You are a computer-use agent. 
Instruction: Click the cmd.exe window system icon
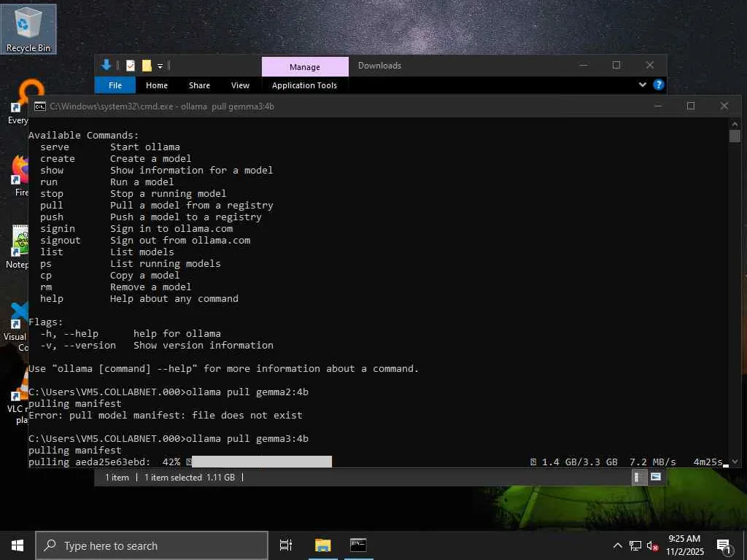click(40, 106)
